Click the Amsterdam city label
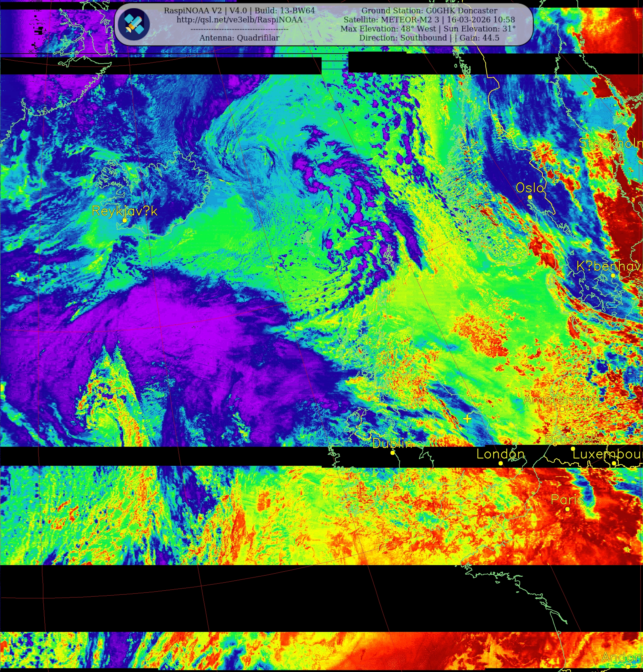 point(561,400)
